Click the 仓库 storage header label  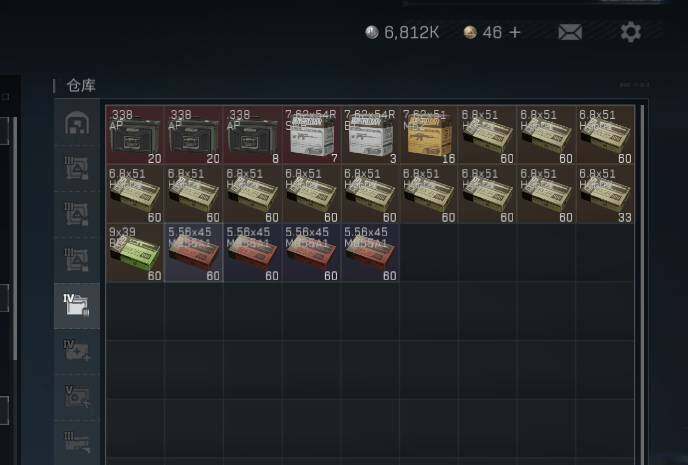[81, 86]
